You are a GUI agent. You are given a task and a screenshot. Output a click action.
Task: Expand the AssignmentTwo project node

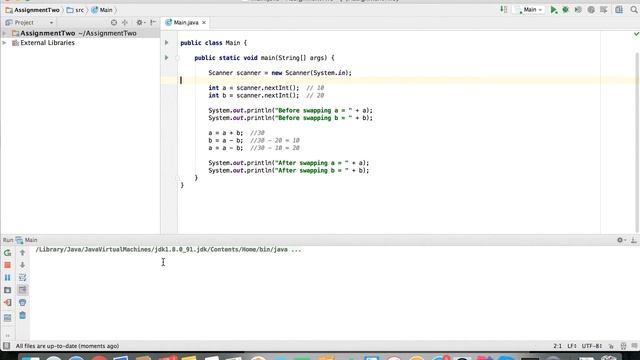[4, 33]
